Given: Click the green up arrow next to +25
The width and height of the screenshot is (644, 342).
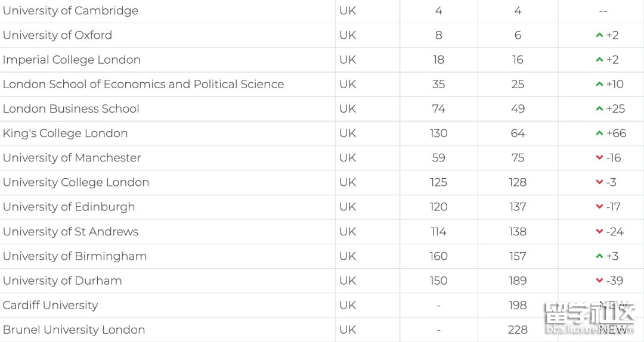Looking at the screenshot, I should point(599,109).
